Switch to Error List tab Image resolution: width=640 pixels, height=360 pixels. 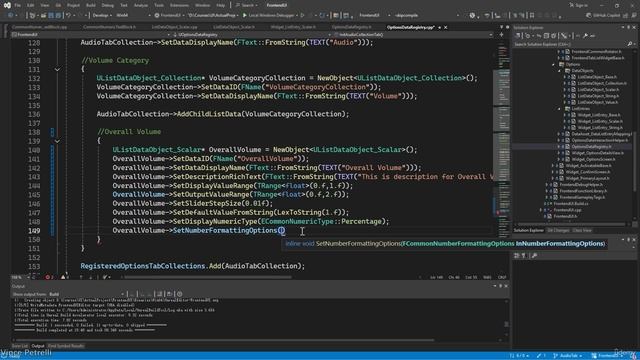tap(19, 346)
